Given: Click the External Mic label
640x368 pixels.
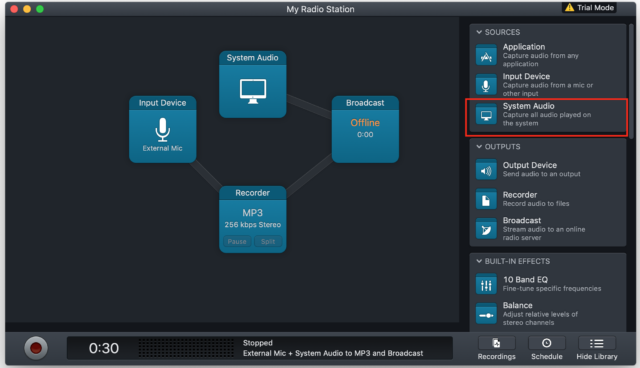Looking at the screenshot, I should (162, 149).
